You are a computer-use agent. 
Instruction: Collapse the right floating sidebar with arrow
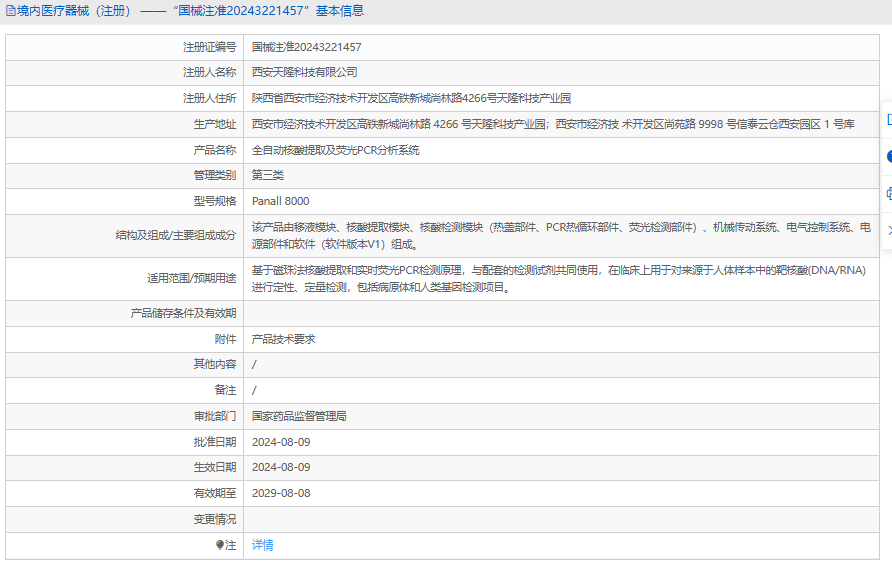(x=888, y=230)
